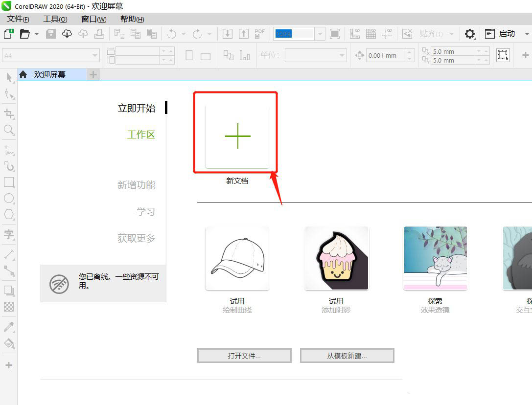Click the Print icon

tap(99, 34)
